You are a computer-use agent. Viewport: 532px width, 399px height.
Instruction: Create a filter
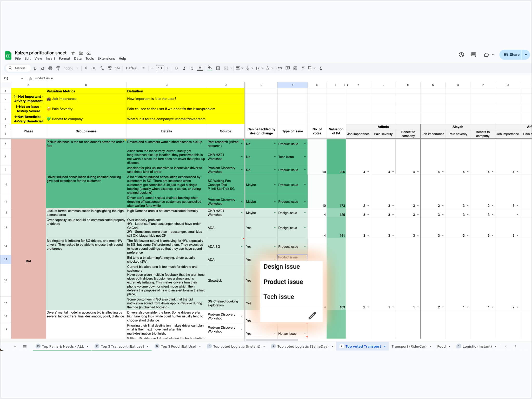303,68
